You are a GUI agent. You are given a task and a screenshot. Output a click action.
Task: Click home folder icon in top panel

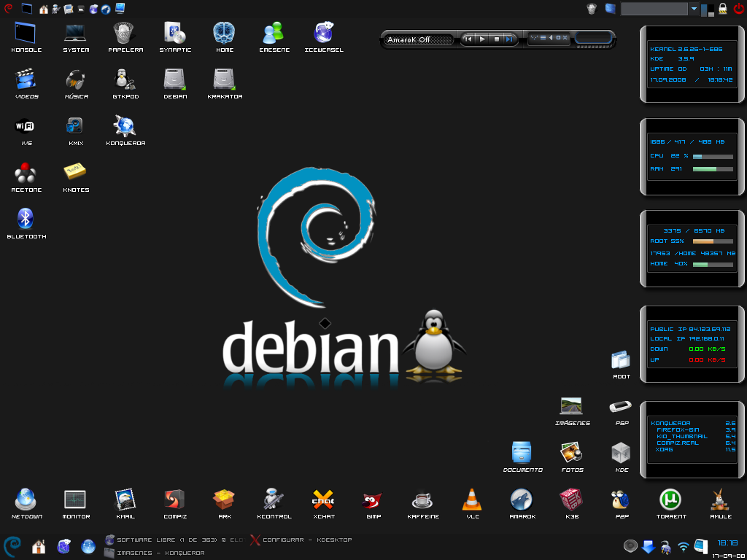tap(43, 9)
